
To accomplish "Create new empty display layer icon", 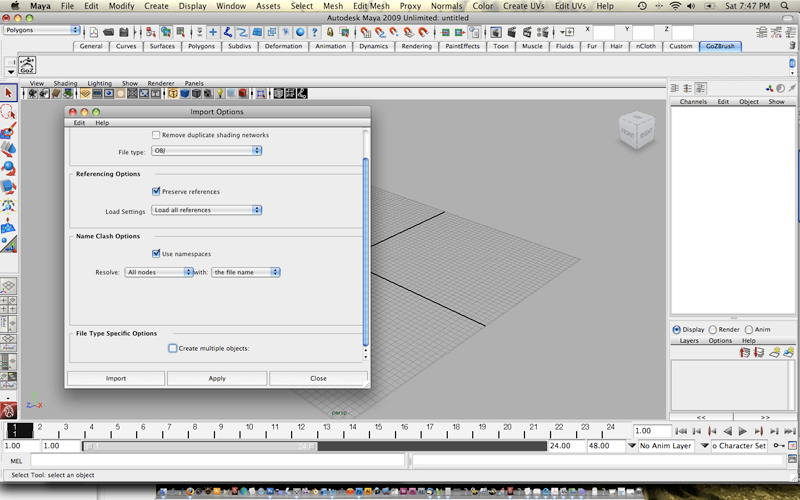I will tap(774, 353).
